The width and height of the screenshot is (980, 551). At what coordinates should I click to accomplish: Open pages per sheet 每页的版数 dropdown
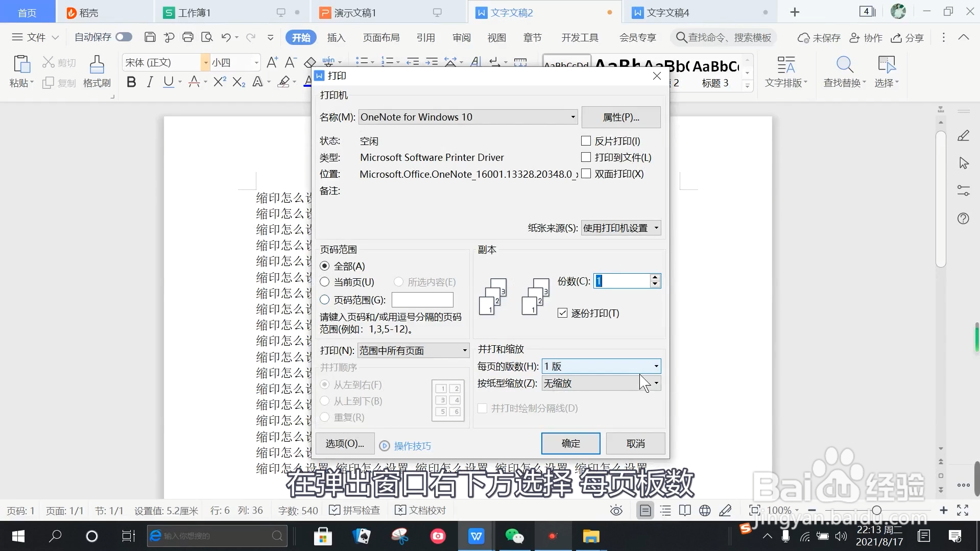[601, 366]
